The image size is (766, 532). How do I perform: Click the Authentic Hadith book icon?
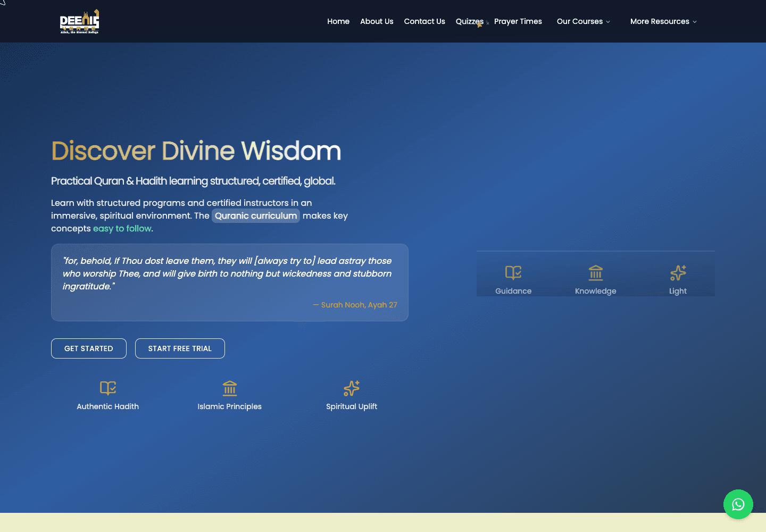[x=108, y=388]
